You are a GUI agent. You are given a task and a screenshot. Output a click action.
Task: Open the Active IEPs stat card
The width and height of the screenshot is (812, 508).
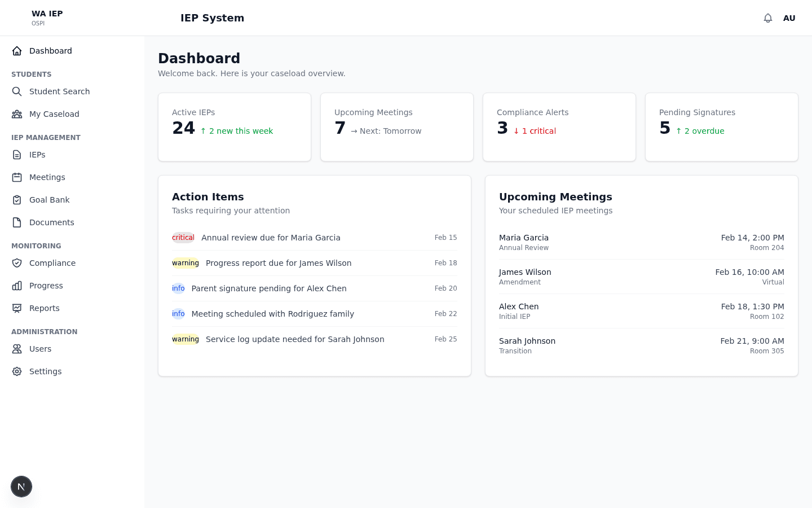pyautogui.click(x=234, y=126)
